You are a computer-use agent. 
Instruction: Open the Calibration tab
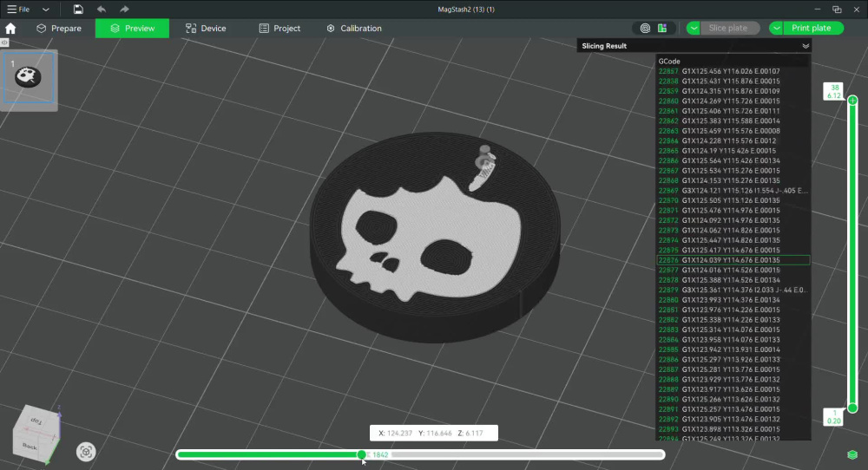click(x=354, y=29)
